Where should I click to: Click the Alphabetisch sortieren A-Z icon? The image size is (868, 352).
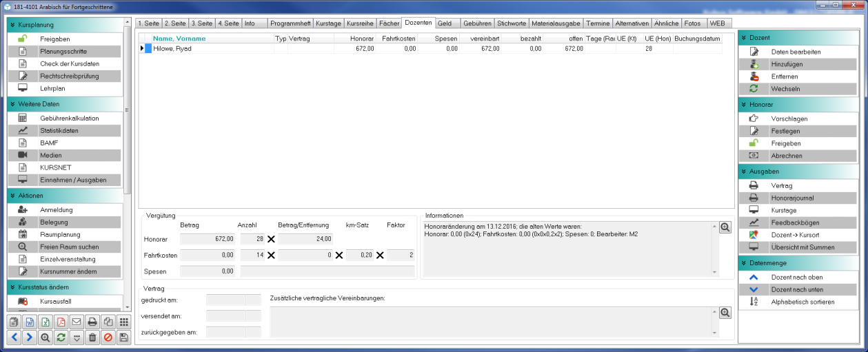click(x=754, y=302)
